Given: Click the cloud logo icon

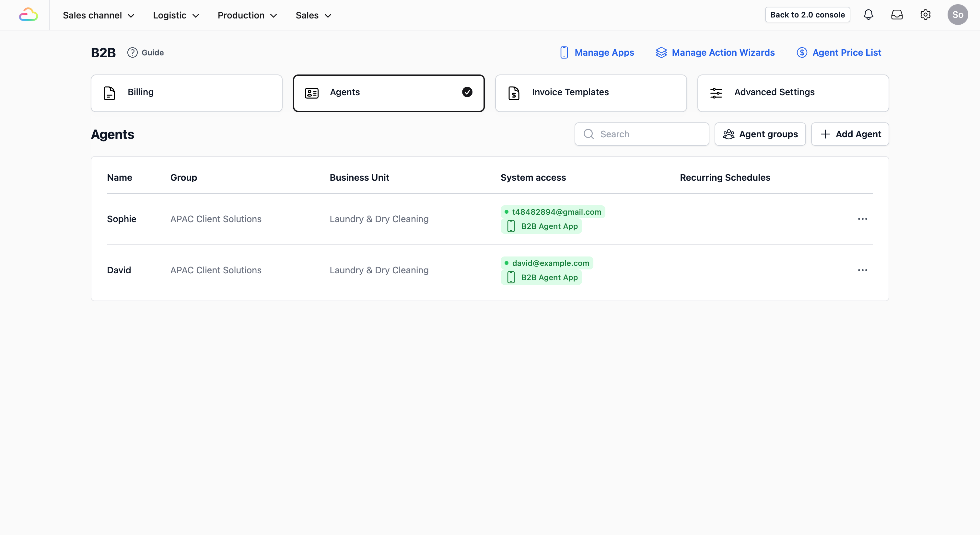Looking at the screenshot, I should pos(28,15).
